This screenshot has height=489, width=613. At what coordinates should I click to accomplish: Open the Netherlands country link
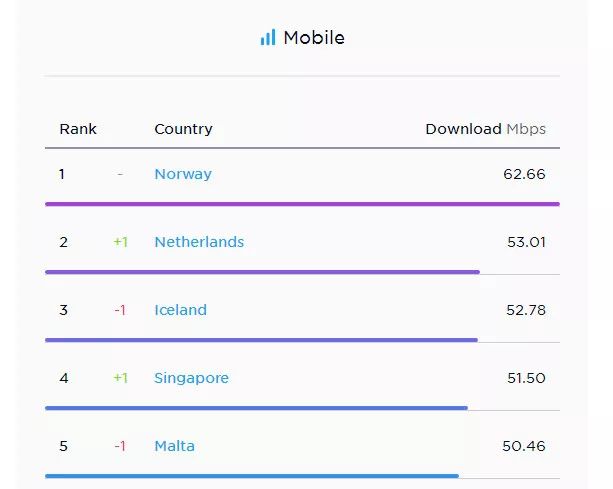199,242
